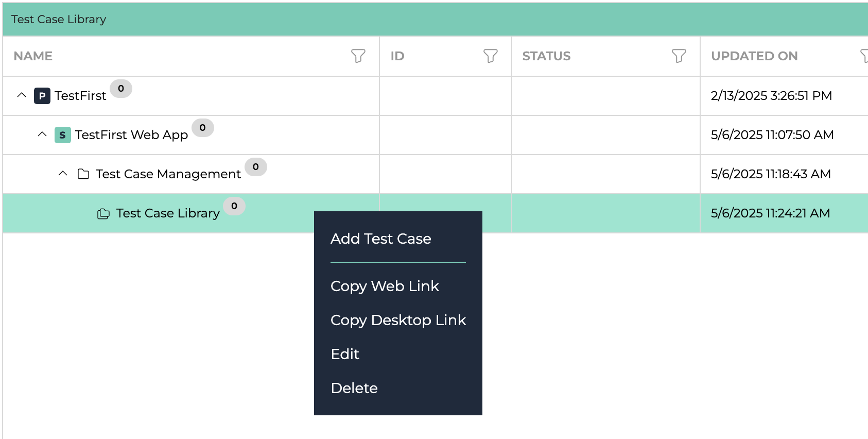Screen dimensions: 868x439
Task: Collapse the TestFirst Web App node
Action: (x=42, y=134)
